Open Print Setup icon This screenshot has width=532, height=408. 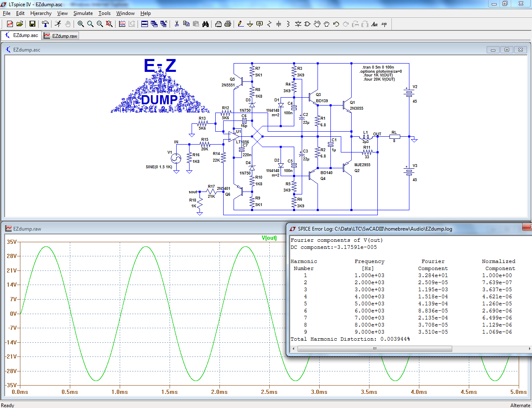click(x=218, y=24)
